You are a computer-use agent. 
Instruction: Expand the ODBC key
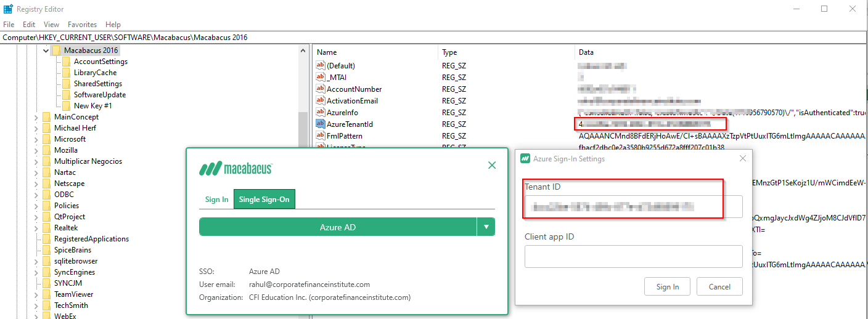click(36, 195)
